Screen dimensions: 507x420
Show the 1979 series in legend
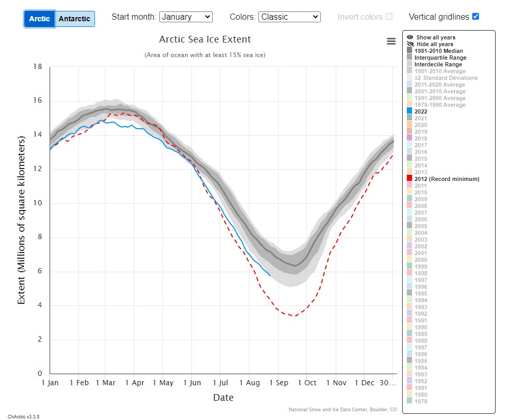tap(421, 401)
